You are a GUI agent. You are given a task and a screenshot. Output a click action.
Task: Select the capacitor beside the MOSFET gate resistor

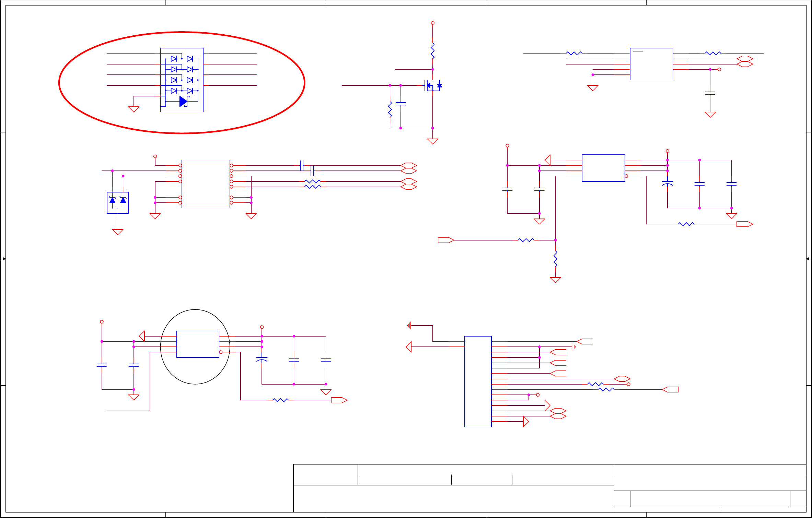coord(401,103)
